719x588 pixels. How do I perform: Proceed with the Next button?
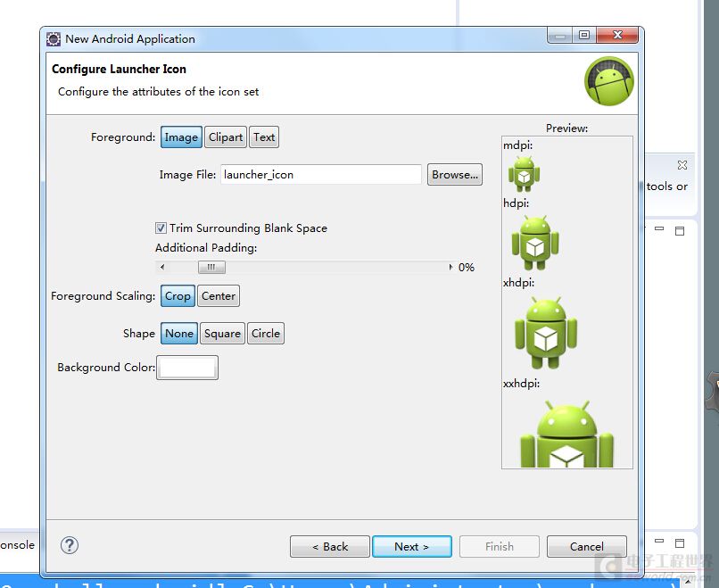coord(412,546)
